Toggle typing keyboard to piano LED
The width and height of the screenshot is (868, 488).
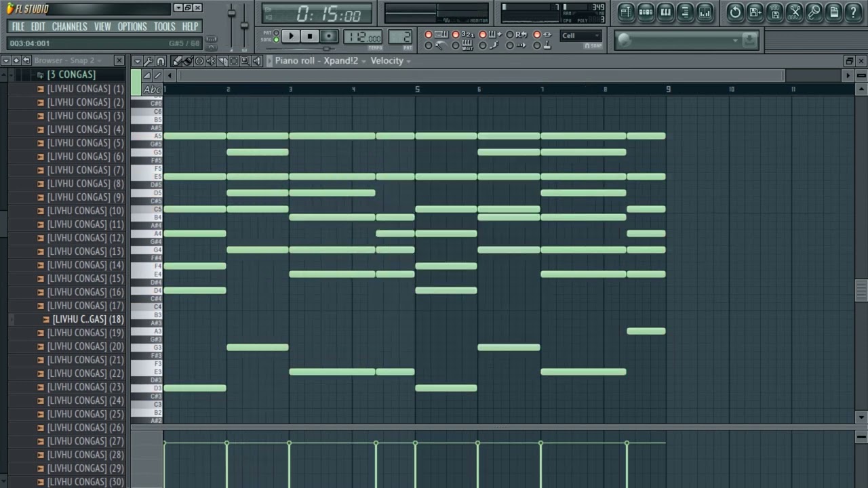429,35
